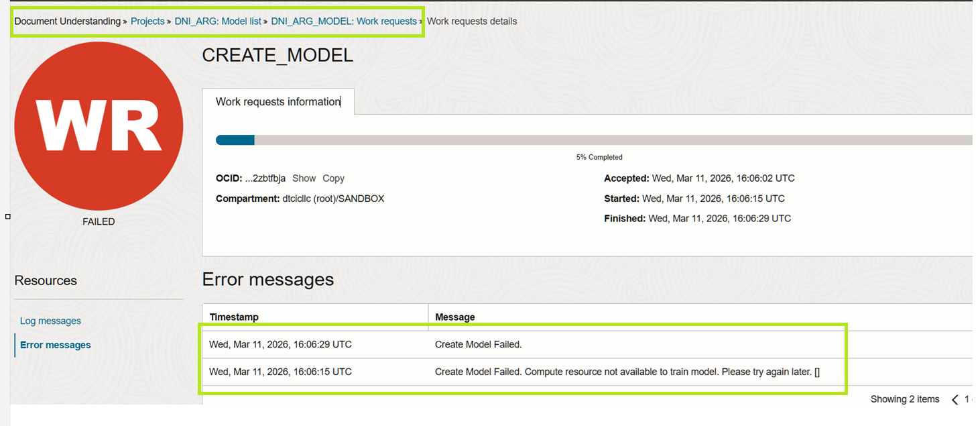
Task: Click the 5% completed progress bar
Action: point(594,140)
